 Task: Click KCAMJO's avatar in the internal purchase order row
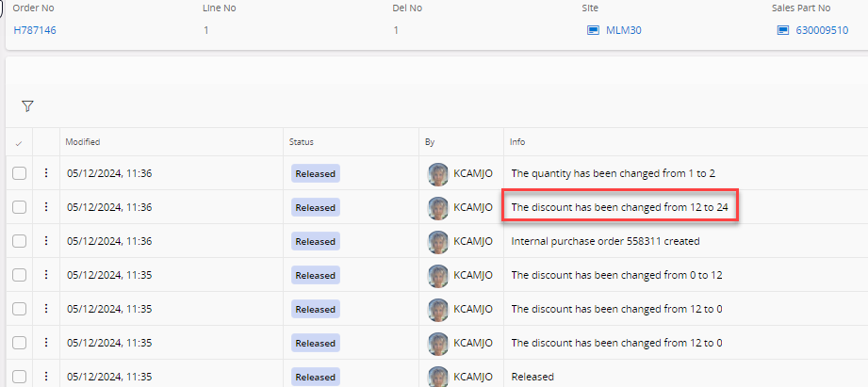[438, 241]
